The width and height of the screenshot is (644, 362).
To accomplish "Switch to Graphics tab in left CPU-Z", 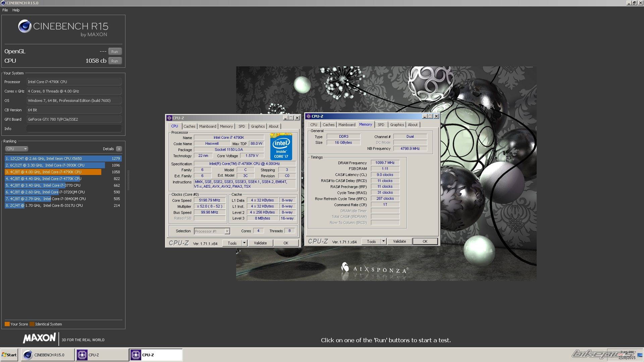I will pos(258,126).
